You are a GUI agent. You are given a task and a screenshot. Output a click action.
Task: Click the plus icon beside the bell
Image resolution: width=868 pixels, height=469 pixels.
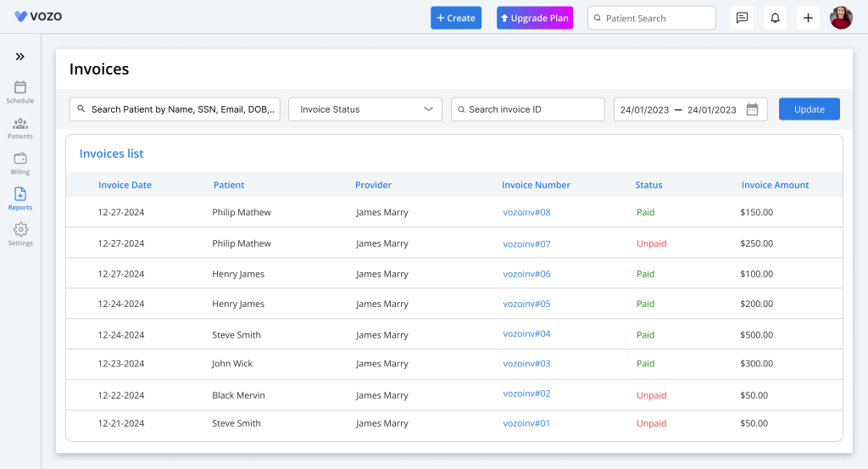808,18
